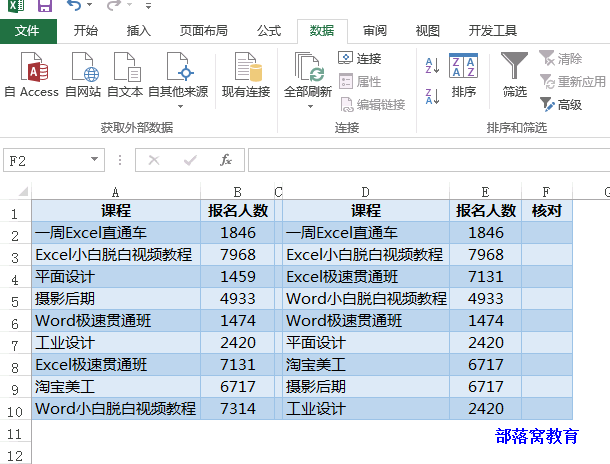Switch to the 审阅 tab

pyautogui.click(x=375, y=31)
